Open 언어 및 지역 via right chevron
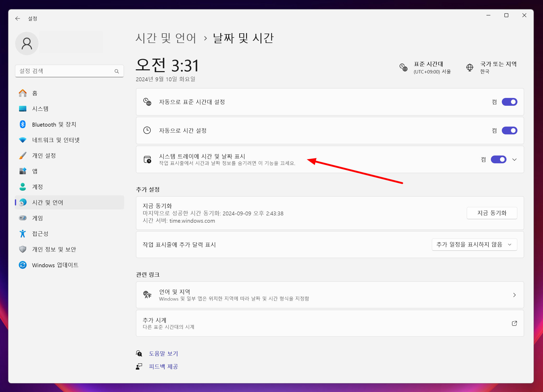Viewport: 543px width, 392px height. click(514, 295)
